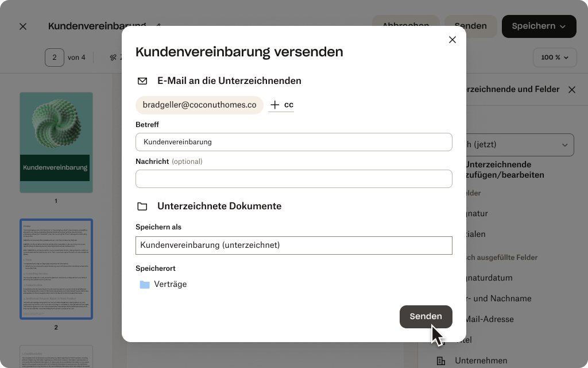Click the bradgeller@coconuthomes.co recipient chip

[199, 105]
